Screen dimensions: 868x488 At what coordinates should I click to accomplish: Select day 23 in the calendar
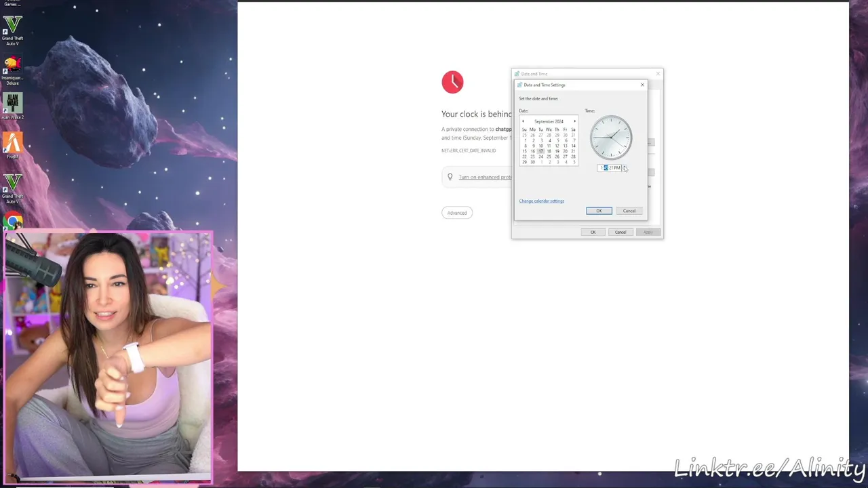coord(532,157)
